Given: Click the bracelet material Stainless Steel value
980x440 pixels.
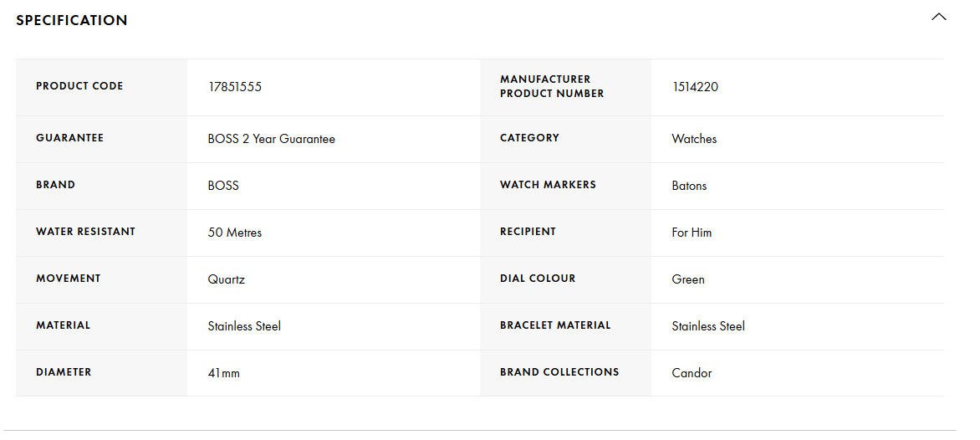Looking at the screenshot, I should click(x=708, y=326).
